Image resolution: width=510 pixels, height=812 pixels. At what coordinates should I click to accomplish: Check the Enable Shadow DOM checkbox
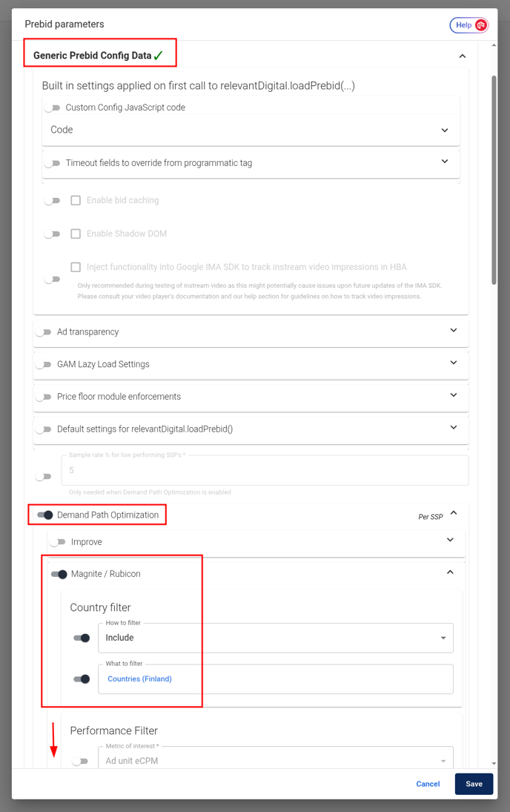(x=76, y=234)
